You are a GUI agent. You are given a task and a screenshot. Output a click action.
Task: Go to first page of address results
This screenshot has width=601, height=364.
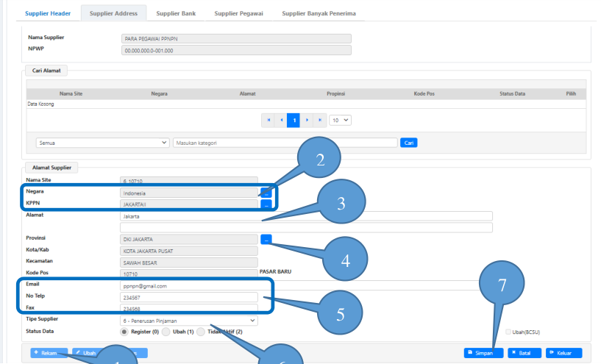pos(269,120)
